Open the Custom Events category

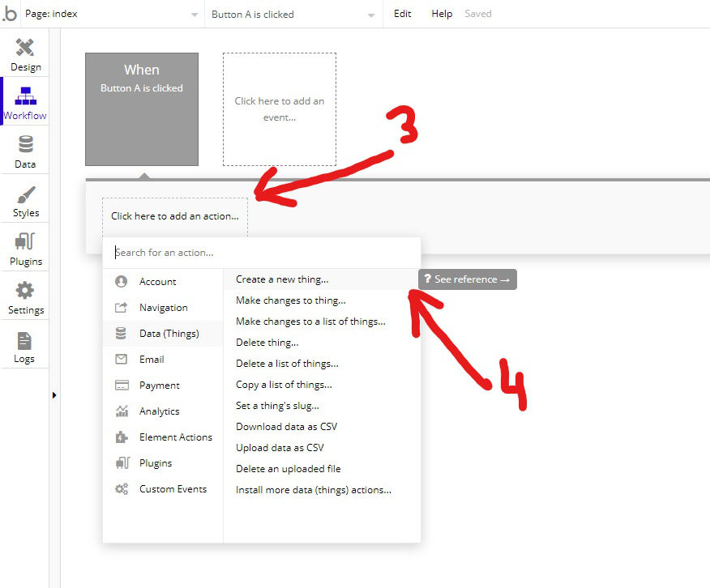pos(173,488)
